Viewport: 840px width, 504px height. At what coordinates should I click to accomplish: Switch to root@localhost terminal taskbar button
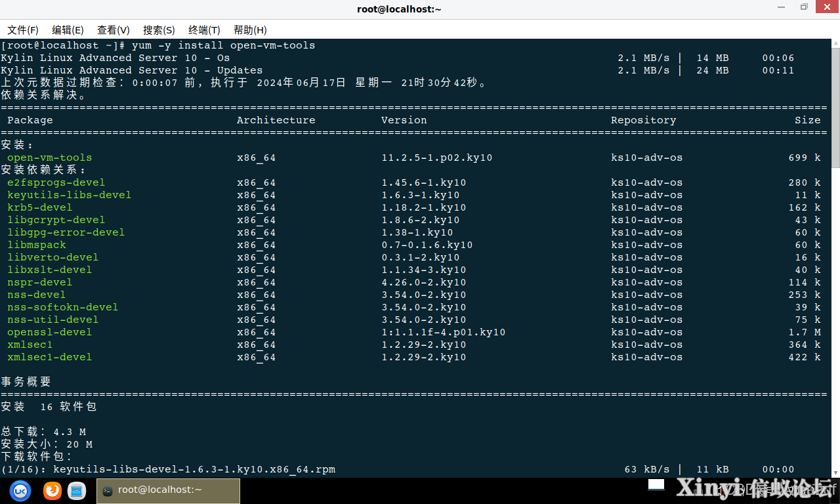(168, 490)
